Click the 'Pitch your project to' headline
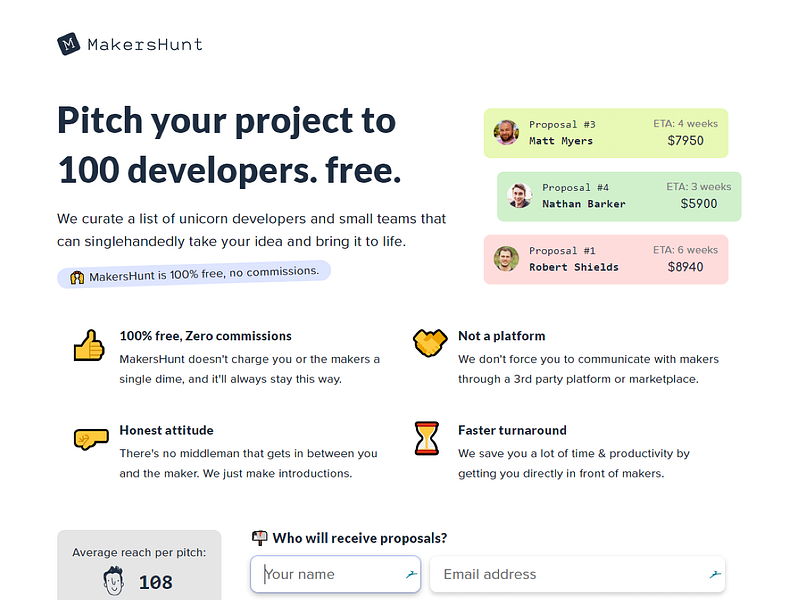This screenshot has height=600, width=800. [227, 121]
